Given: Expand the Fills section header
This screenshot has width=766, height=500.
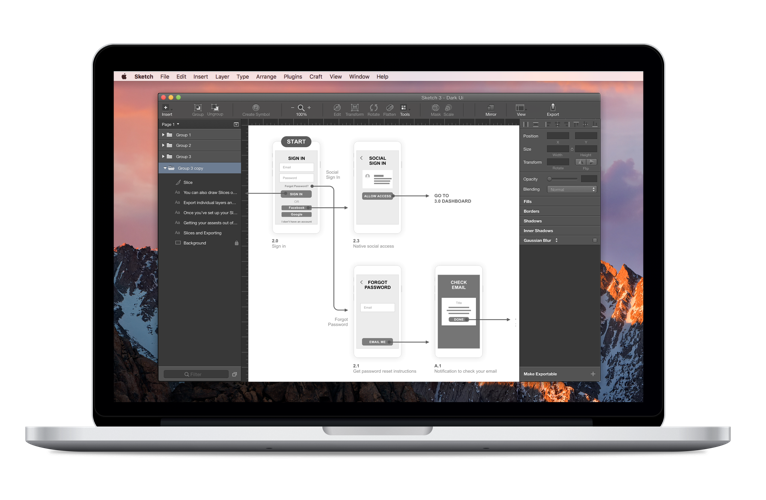Looking at the screenshot, I should [560, 201].
